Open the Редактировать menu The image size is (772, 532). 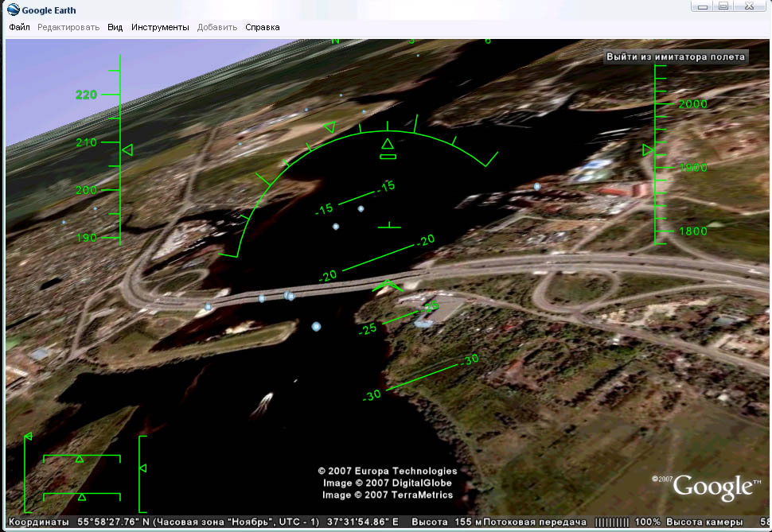[x=68, y=28]
